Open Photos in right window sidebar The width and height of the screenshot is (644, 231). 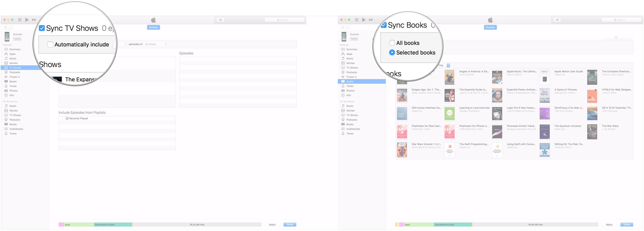(351, 91)
